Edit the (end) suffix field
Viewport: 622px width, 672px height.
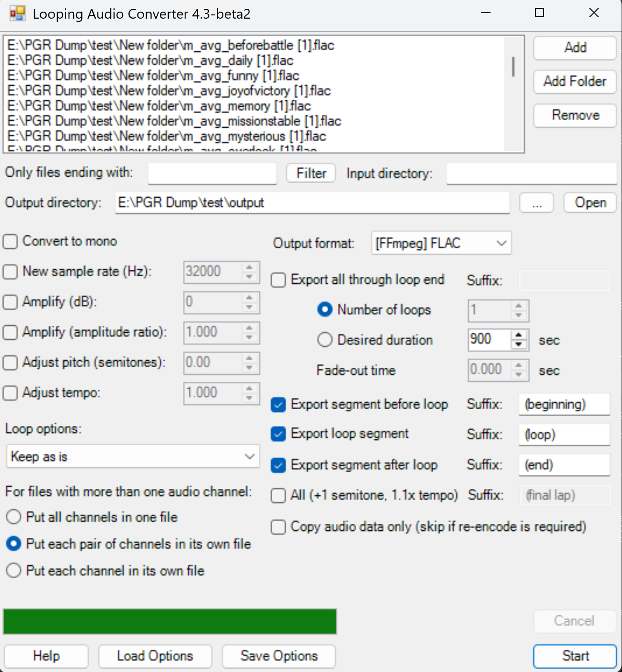(x=564, y=465)
